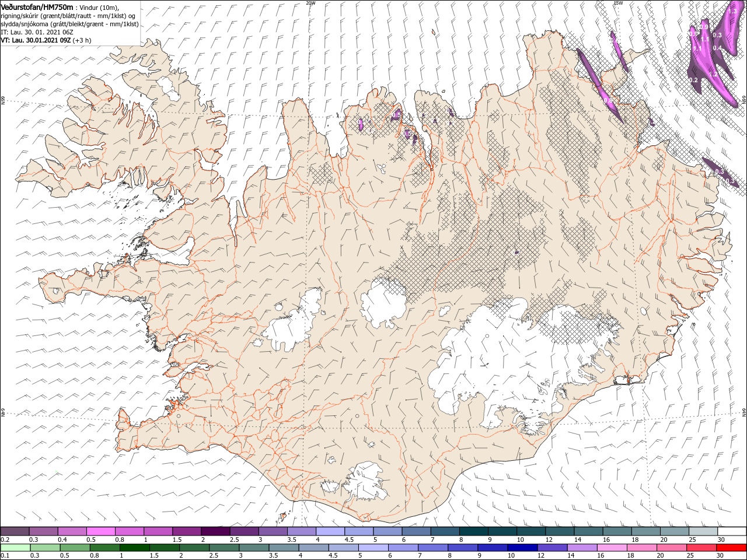The image size is (747, 560).
Task: Click the Veðurstofan/HM750m title text
Action: coord(37,6)
